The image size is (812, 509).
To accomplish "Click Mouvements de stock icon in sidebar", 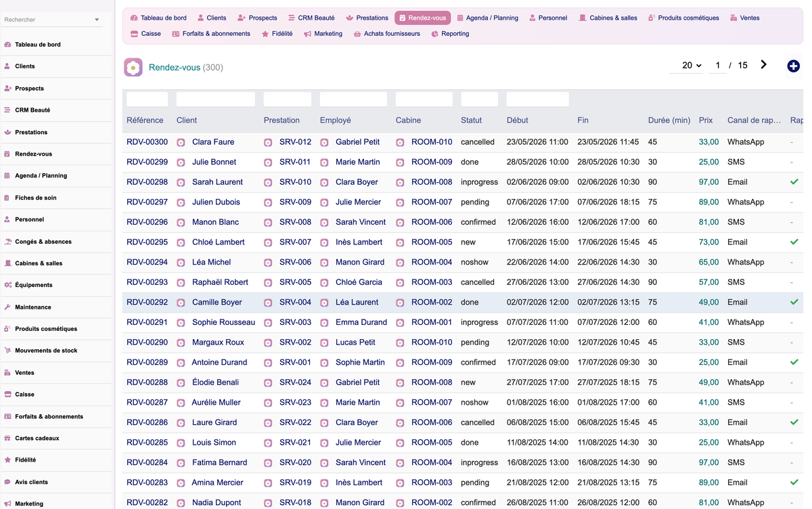I will [7, 351].
